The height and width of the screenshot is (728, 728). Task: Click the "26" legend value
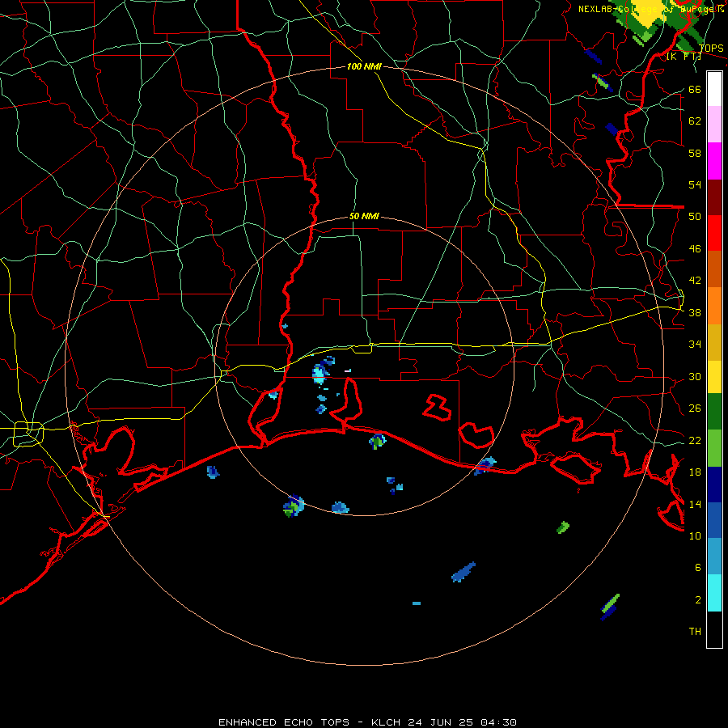tap(695, 408)
